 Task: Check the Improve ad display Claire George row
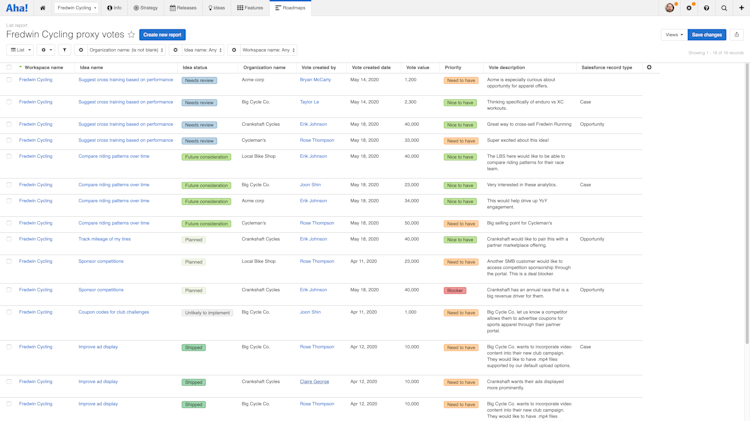click(x=9, y=382)
